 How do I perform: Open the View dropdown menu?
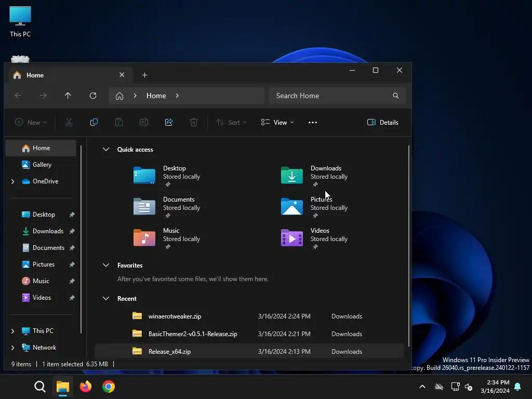coord(277,123)
